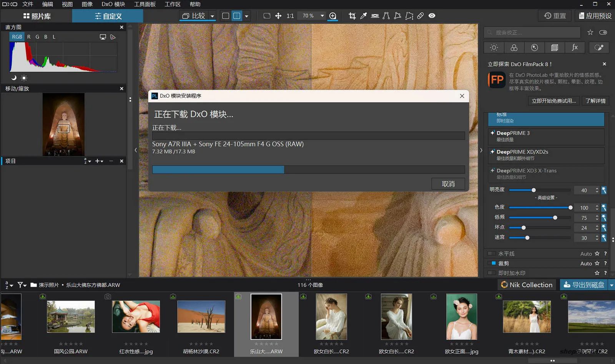Expand the view mode options arrow

247,16
